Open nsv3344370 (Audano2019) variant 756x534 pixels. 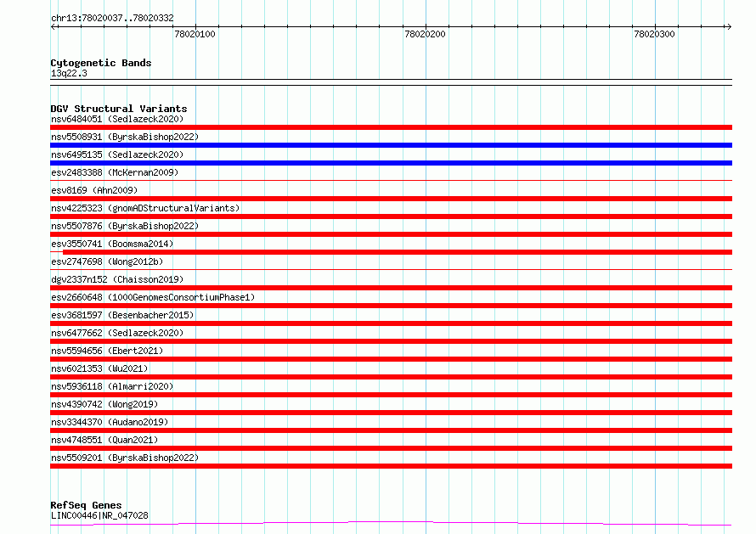pos(110,422)
